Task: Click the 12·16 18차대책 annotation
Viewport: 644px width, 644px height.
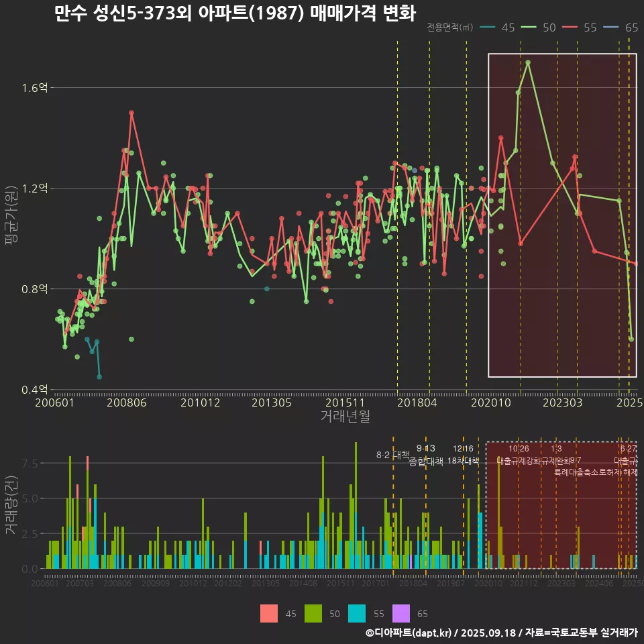Action: (x=463, y=455)
